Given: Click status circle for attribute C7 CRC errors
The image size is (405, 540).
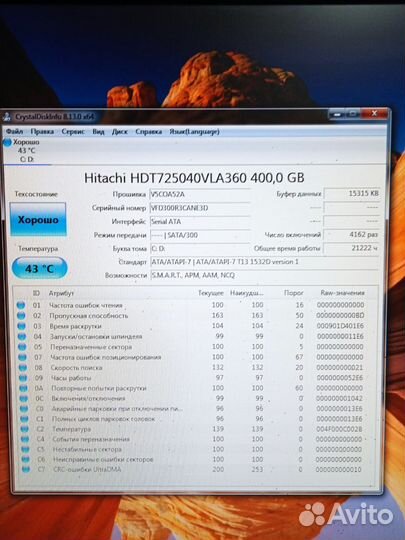Looking at the screenshot, I should (x=26, y=469).
